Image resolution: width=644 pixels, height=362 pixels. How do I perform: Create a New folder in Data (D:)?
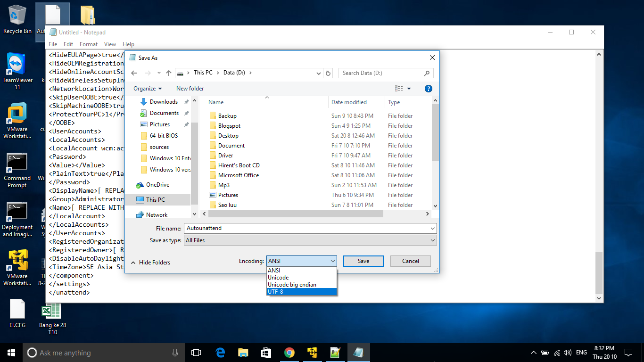190,89
